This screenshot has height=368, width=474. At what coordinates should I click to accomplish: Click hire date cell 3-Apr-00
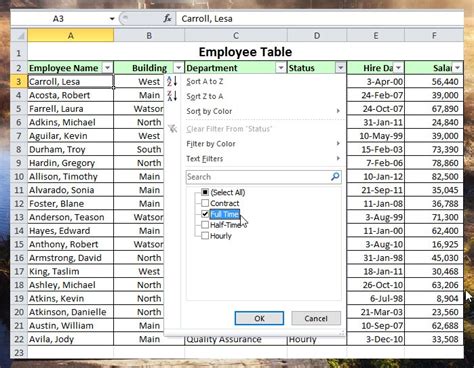pos(376,81)
